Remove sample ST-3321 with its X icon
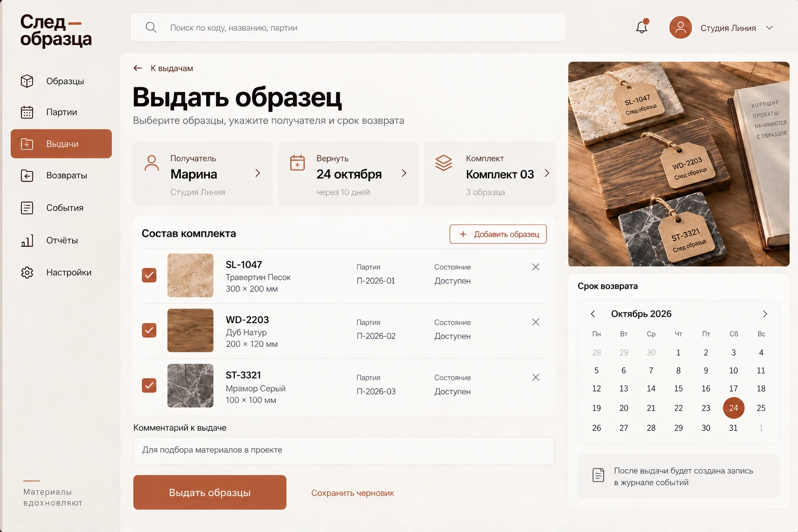Screen dimensions: 798x532 (536, 377)
